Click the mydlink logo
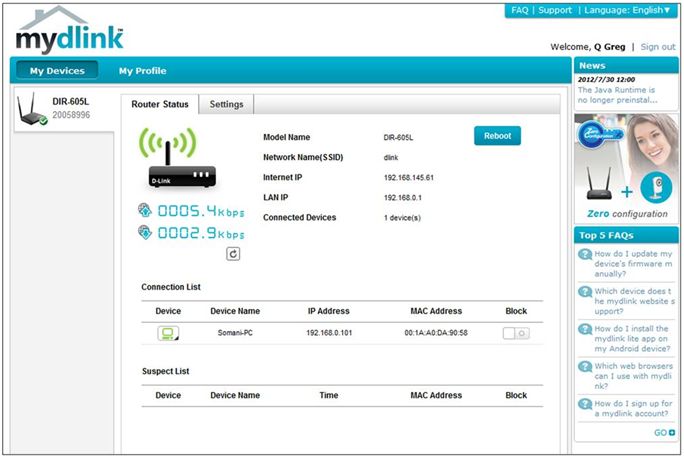Screen dimensions: 684x458 click(70, 31)
